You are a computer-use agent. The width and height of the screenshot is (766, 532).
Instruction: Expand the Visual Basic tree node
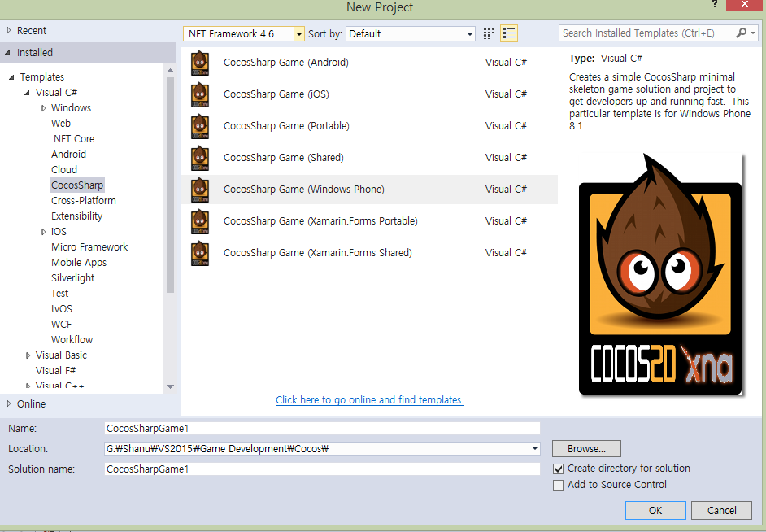[x=28, y=355]
